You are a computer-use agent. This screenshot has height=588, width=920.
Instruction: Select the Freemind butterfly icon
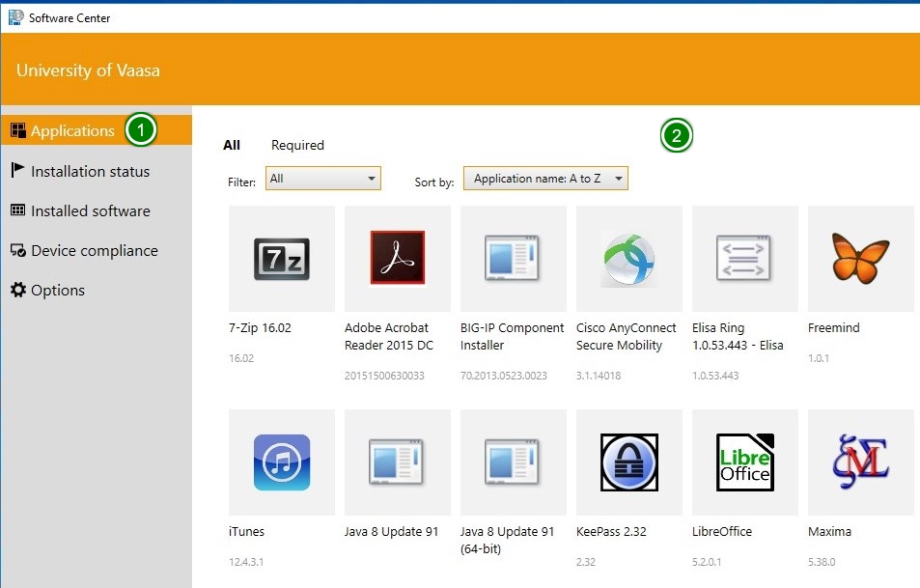pos(860,258)
